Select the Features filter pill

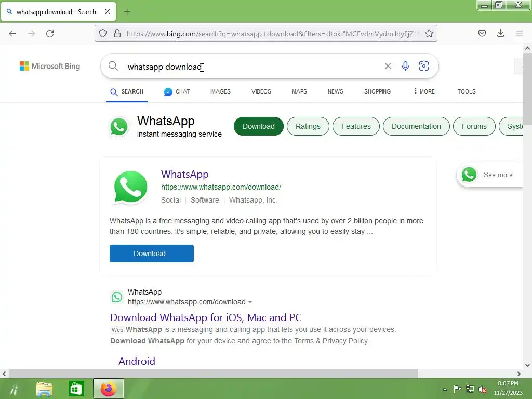click(x=356, y=126)
